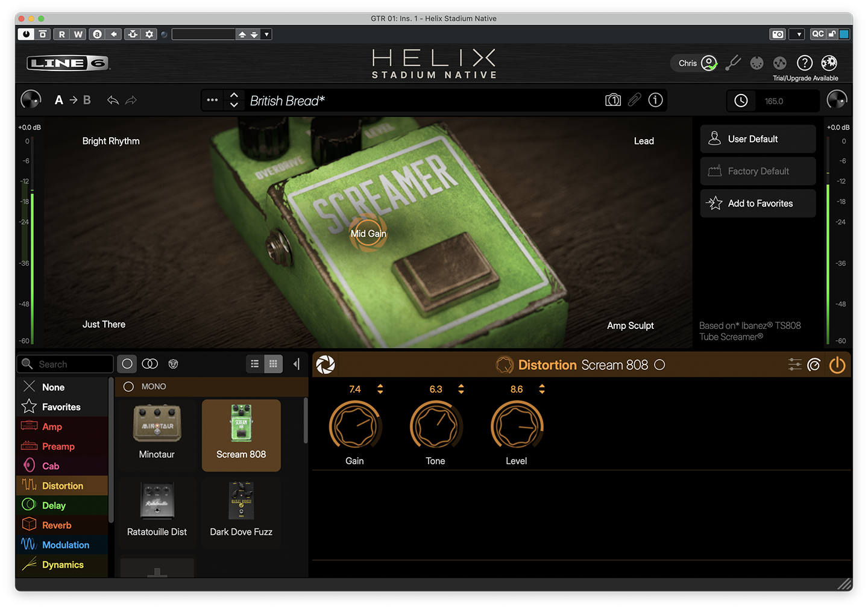Click the host routing icon left of the gear
This screenshot has height=609, width=868.
pyautogui.click(x=133, y=34)
